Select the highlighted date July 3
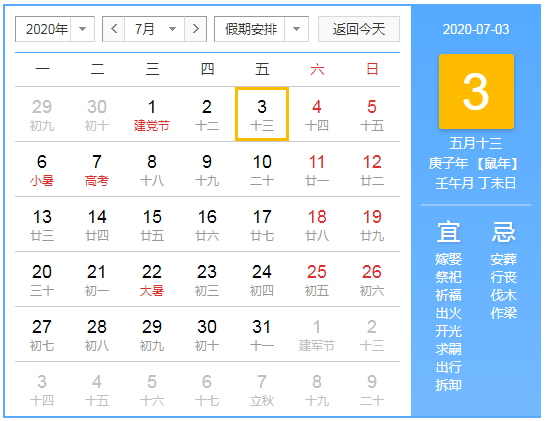 point(262,114)
